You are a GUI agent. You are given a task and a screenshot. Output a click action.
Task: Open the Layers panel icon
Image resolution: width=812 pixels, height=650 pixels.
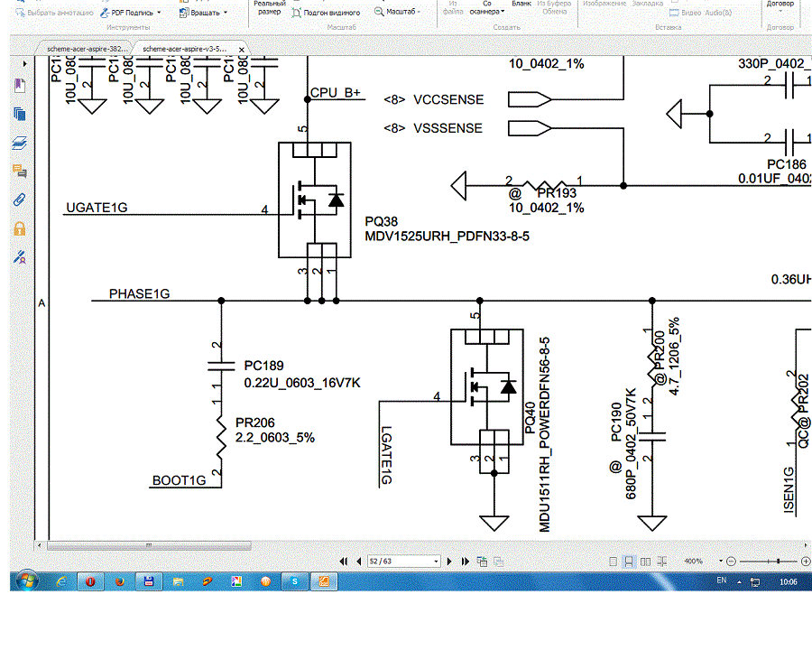tap(19, 143)
